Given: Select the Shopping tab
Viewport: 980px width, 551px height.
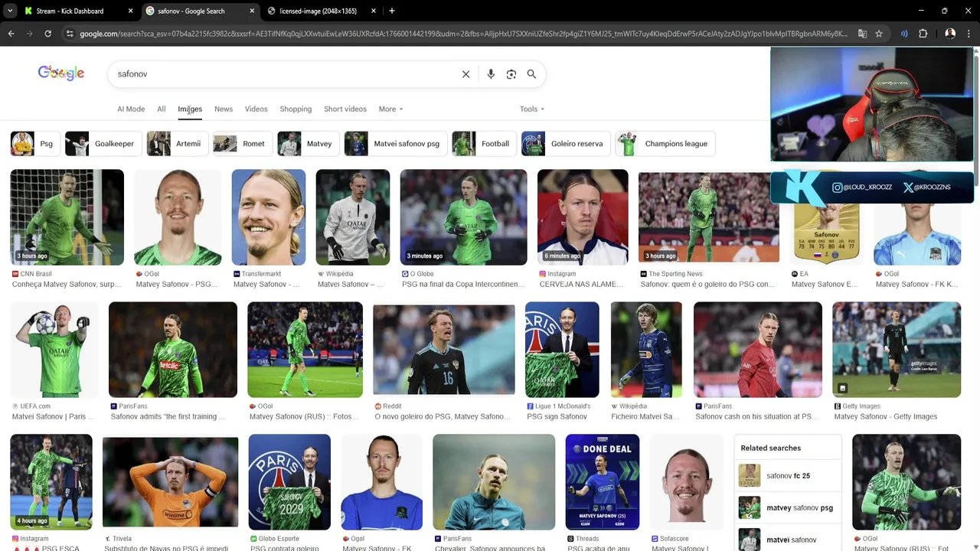Looking at the screenshot, I should (296, 109).
